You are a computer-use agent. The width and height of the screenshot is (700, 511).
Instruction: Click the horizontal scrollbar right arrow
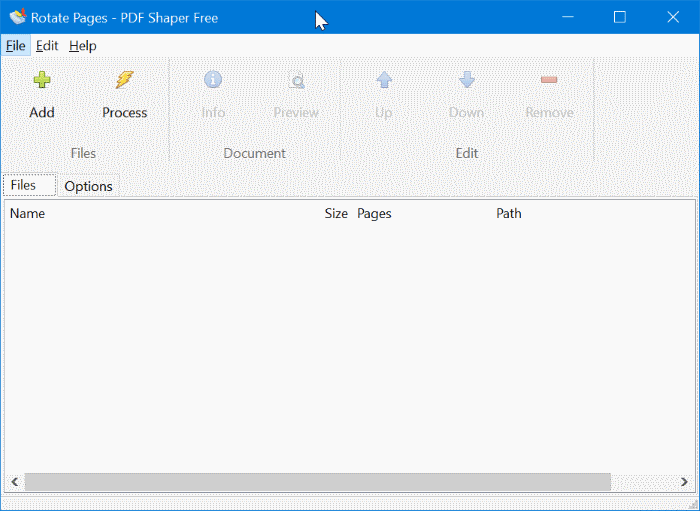(684, 482)
